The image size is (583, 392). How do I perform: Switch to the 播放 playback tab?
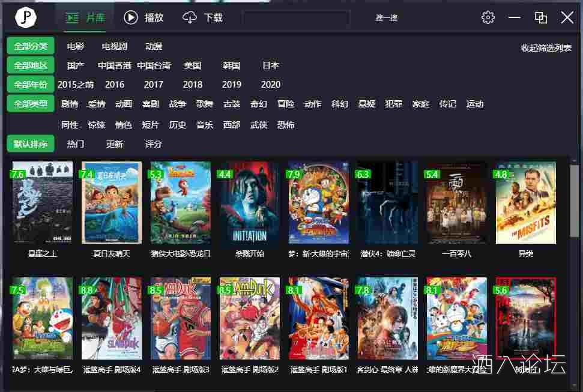click(143, 17)
